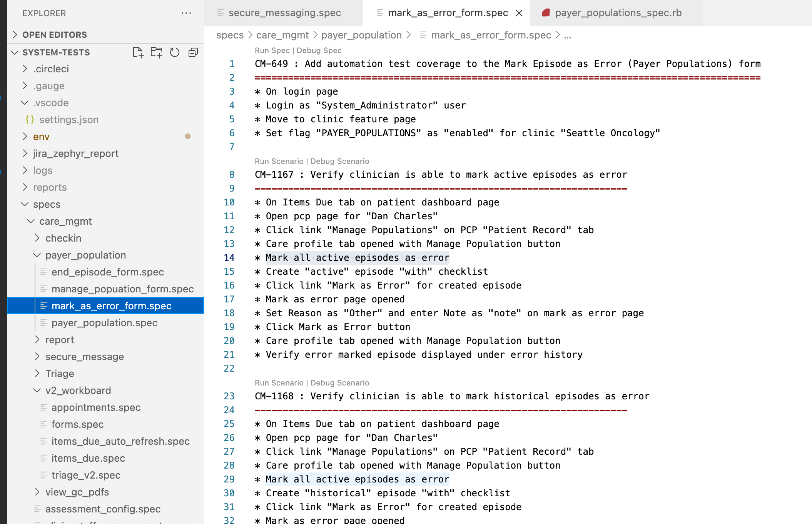Select payer_population.spec in the file tree

click(105, 323)
